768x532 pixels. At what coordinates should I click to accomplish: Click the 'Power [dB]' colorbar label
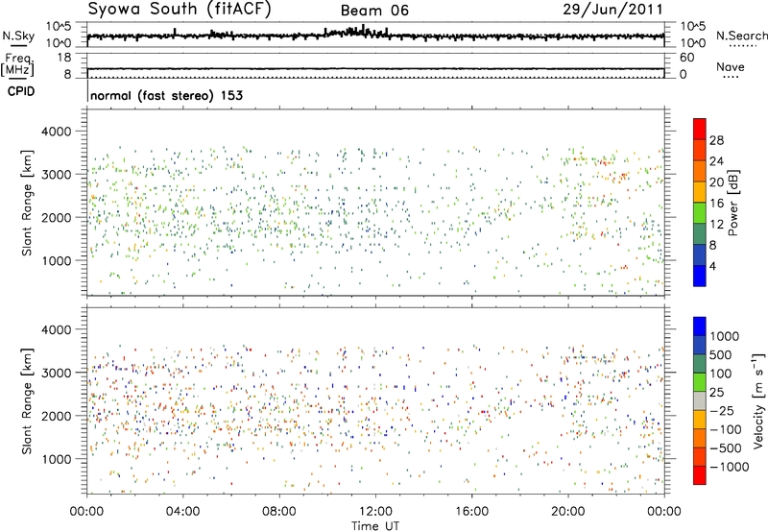(x=732, y=203)
